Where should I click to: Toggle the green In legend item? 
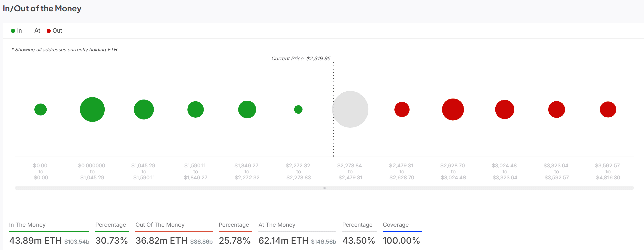(16, 31)
